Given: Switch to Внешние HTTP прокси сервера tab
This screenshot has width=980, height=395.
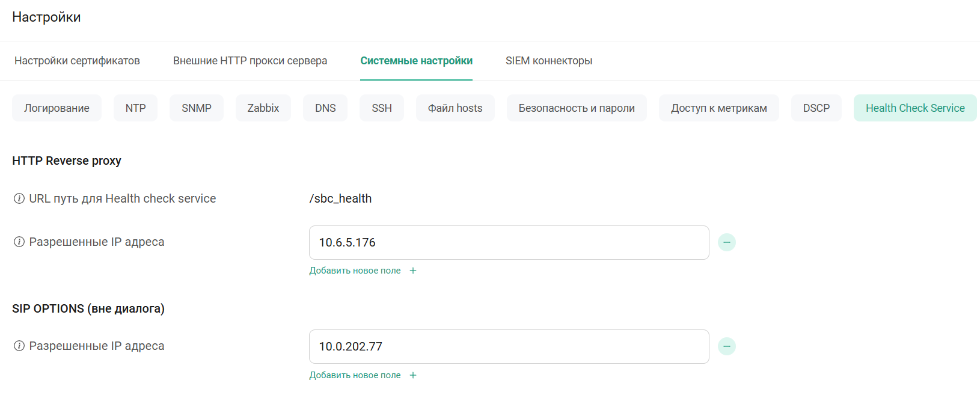Looking at the screenshot, I should pos(250,61).
